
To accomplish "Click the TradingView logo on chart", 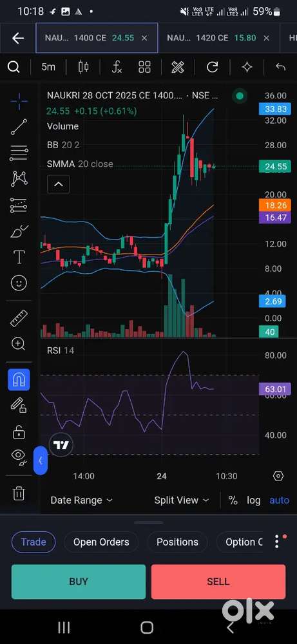I will pos(61,445).
